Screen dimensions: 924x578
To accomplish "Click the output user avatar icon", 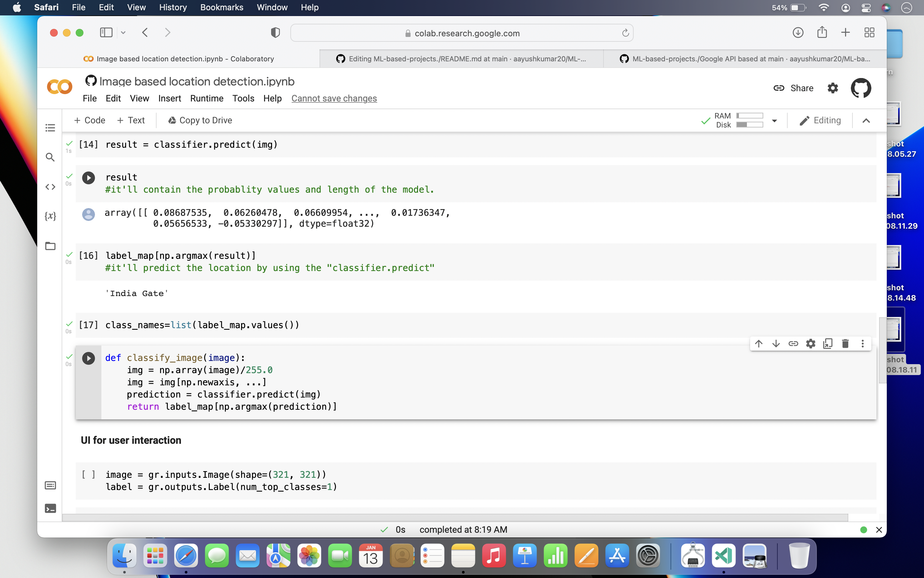I will pos(89,215).
